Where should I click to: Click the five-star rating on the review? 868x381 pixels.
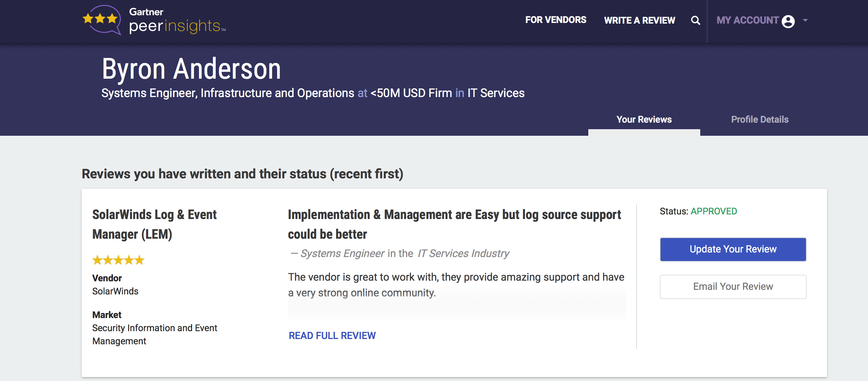(x=118, y=260)
